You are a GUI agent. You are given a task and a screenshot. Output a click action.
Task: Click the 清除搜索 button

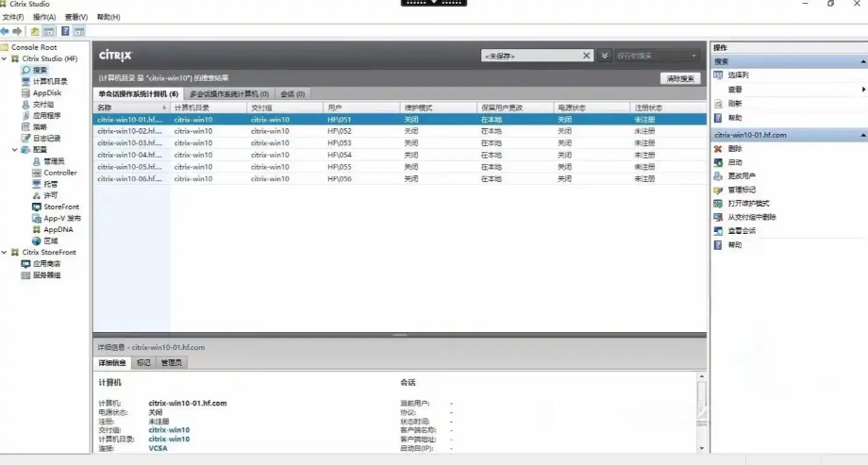[680, 79]
